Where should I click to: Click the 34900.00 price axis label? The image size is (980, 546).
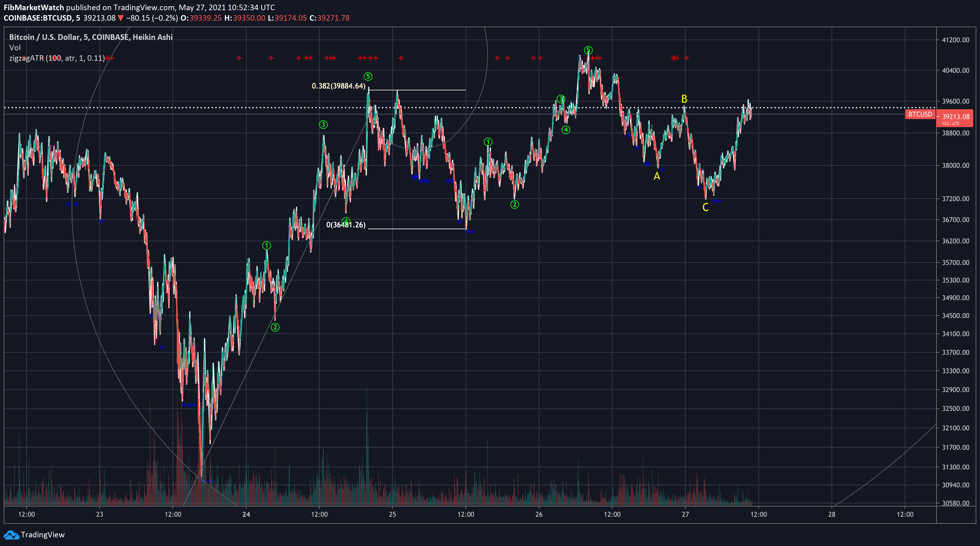coord(956,298)
